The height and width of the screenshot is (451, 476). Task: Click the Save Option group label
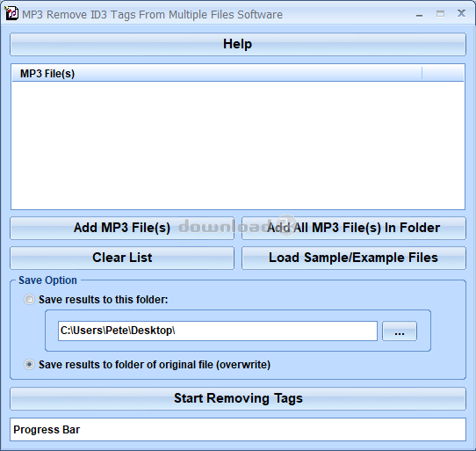pos(47,280)
